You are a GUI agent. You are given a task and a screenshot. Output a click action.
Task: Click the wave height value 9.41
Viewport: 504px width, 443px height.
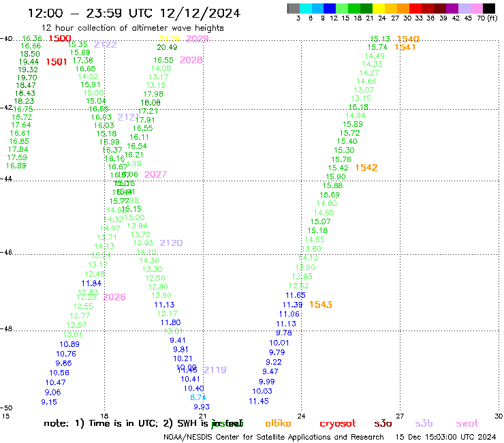[178, 340]
